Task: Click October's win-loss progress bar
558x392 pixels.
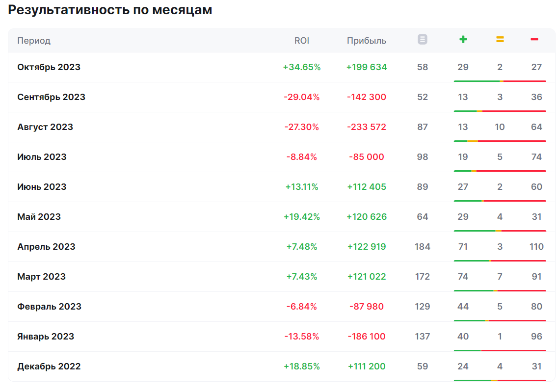Action: point(500,81)
